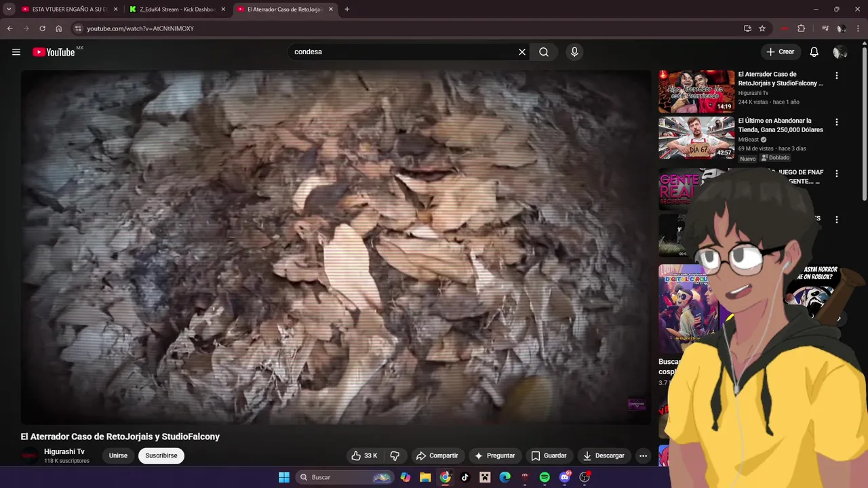Open Copilot from the taskbar

pos(406,477)
